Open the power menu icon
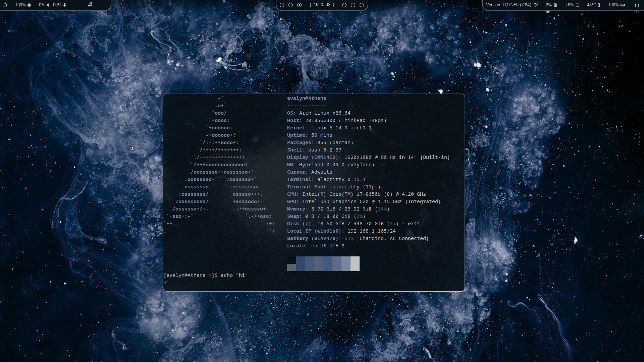 [x=637, y=5]
